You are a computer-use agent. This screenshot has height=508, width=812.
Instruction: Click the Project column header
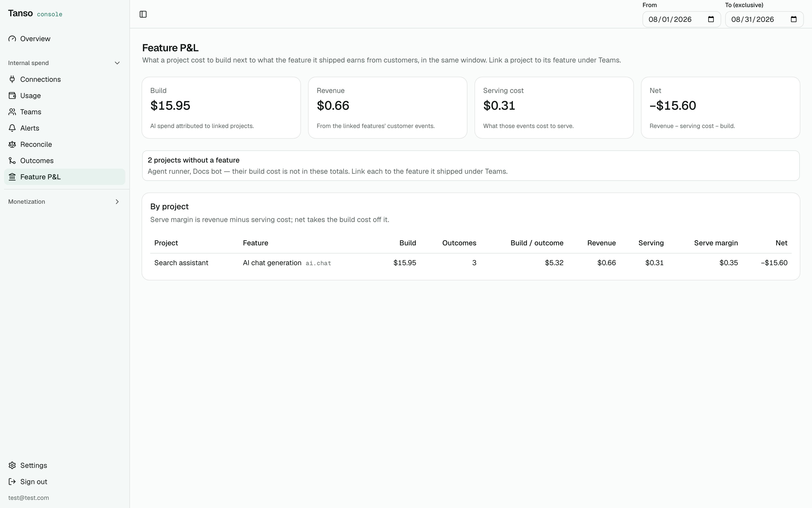coord(166,243)
